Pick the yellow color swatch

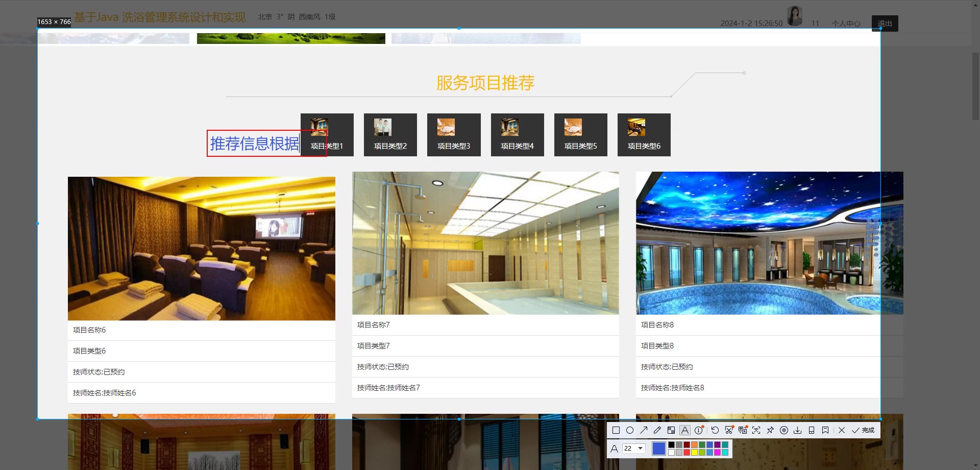694,452
